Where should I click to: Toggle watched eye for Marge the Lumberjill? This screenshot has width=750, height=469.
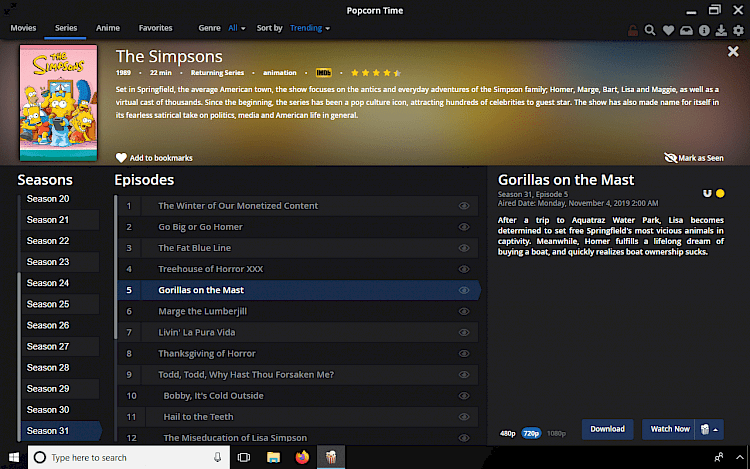464,311
